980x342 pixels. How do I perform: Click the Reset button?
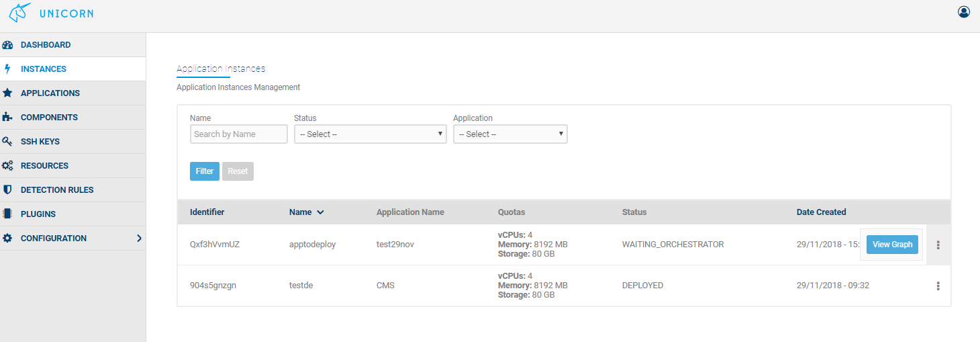(238, 171)
